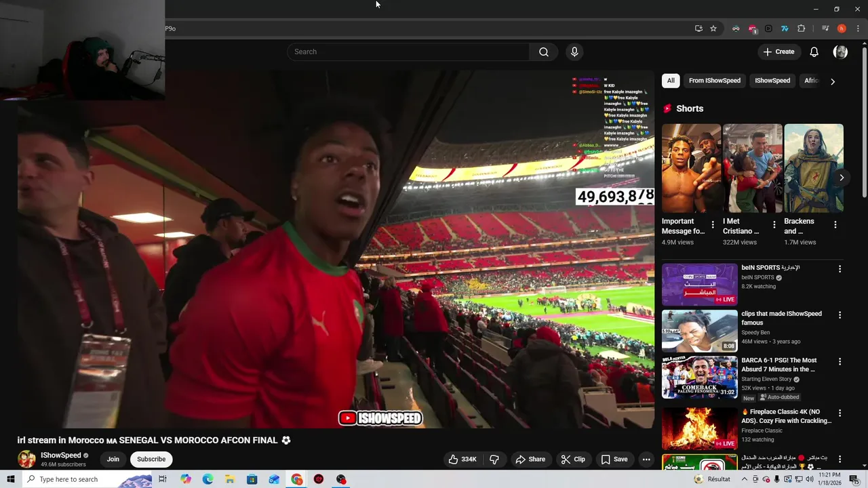Open Short 'Brackens and ...'
This screenshot has width=868, height=488.
814,168
